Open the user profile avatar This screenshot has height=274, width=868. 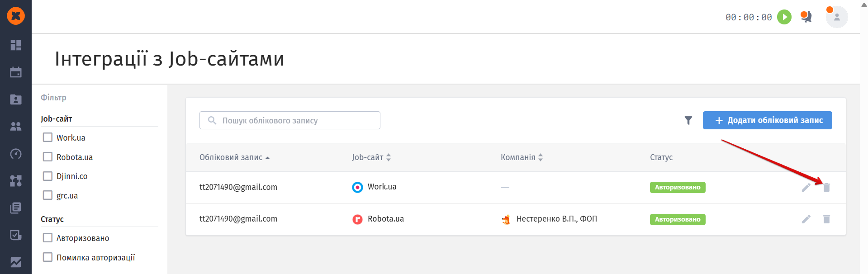(836, 17)
